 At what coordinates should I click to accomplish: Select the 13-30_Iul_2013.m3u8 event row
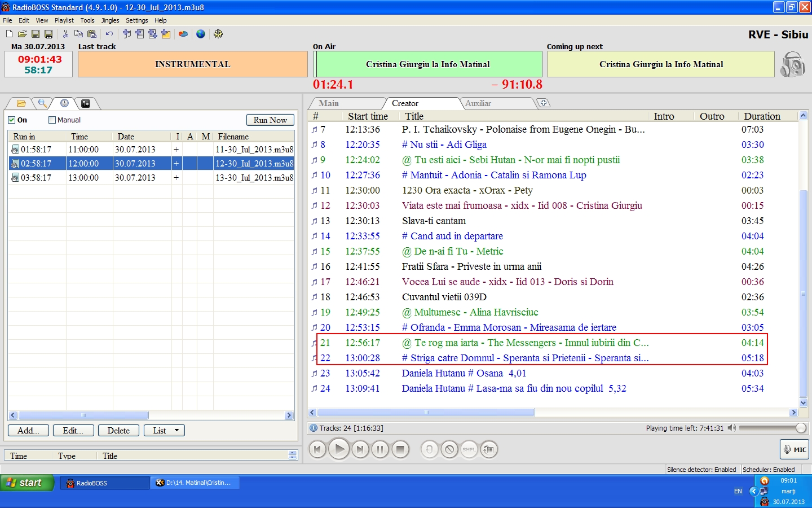[151, 177]
